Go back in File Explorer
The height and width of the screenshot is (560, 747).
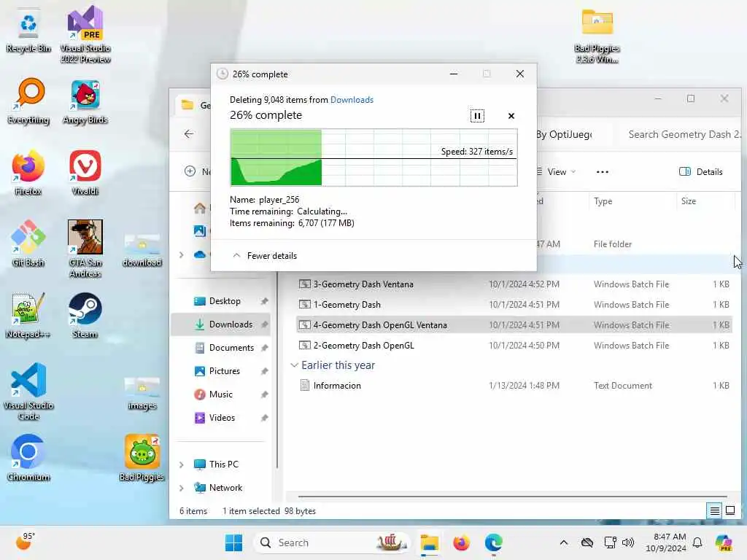click(189, 134)
